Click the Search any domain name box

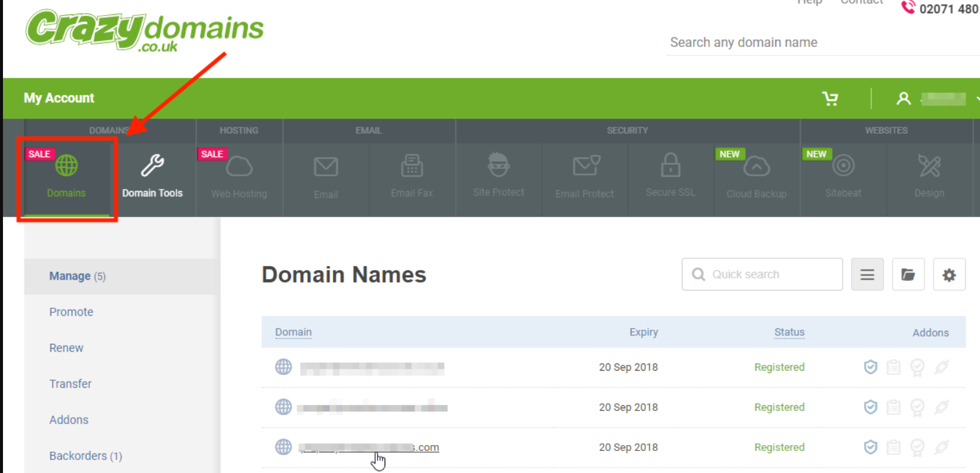pyautogui.click(x=823, y=42)
